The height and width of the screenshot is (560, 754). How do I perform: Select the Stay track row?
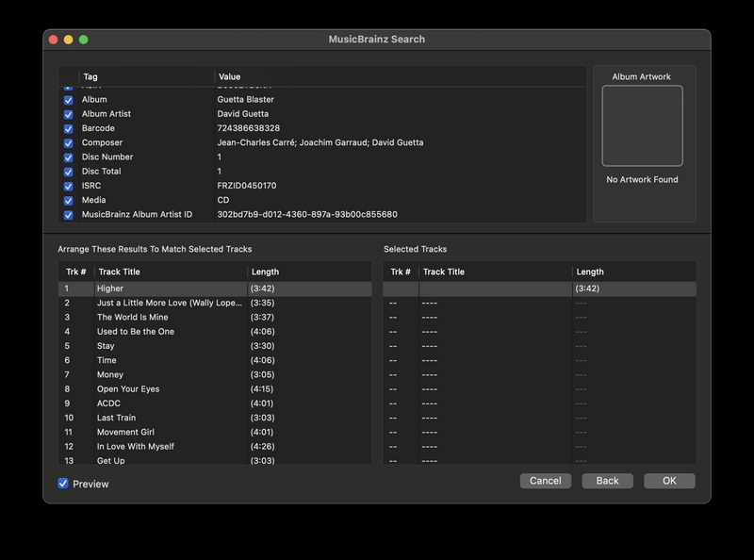tap(215, 346)
